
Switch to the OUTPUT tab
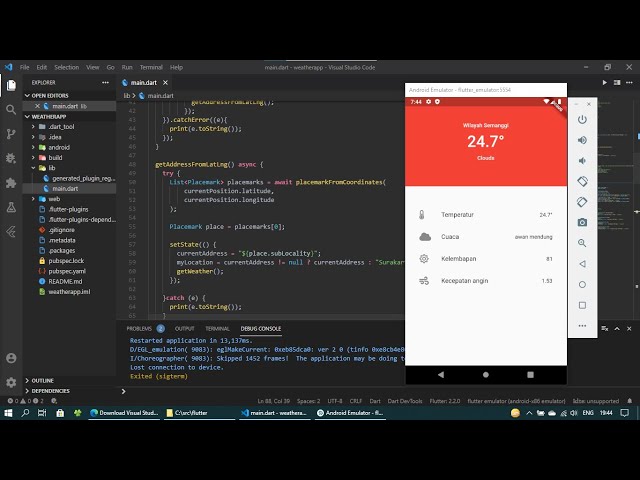[x=184, y=329]
